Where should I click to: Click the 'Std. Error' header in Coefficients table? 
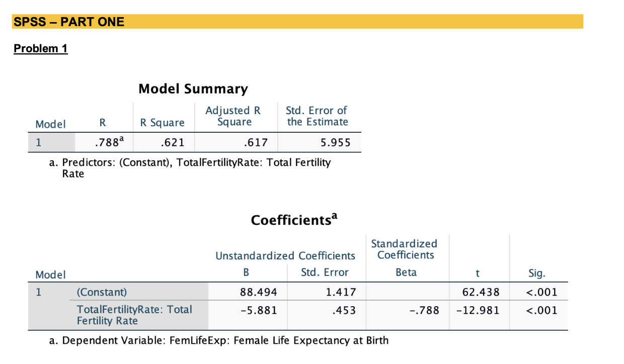click(x=325, y=272)
